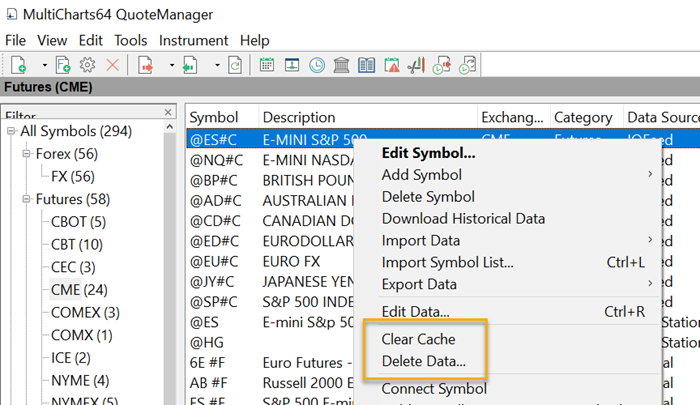The height and width of the screenshot is (405, 700).
Task: Click the calendar grid toolbar icon
Action: point(267,65)
